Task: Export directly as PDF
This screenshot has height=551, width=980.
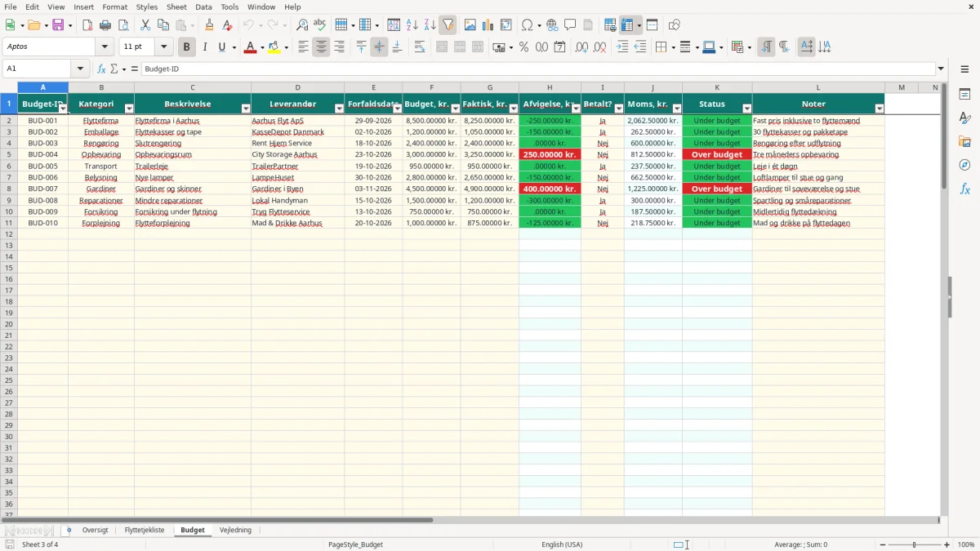Action: click(87, 25)
